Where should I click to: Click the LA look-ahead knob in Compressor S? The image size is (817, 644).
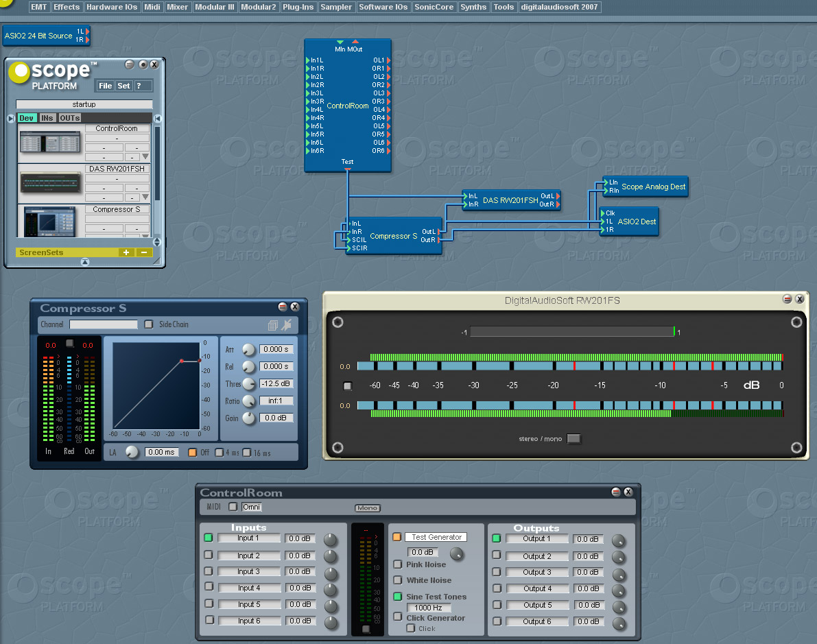132,452
